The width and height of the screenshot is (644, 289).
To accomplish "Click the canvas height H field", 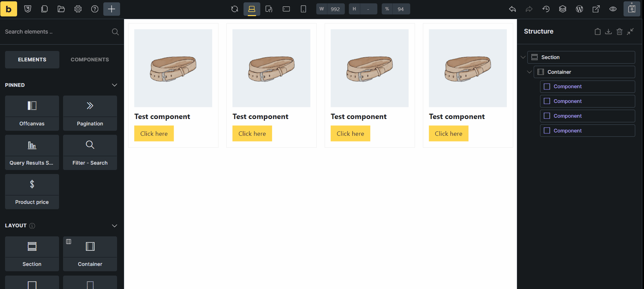I will point(363,9).
